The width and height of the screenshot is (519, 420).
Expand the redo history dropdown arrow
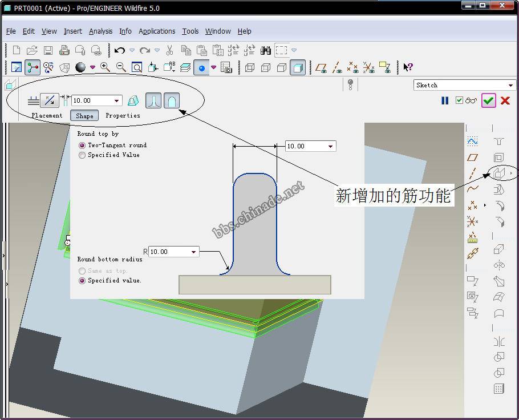pyautogui.click(x=157, y=50)
